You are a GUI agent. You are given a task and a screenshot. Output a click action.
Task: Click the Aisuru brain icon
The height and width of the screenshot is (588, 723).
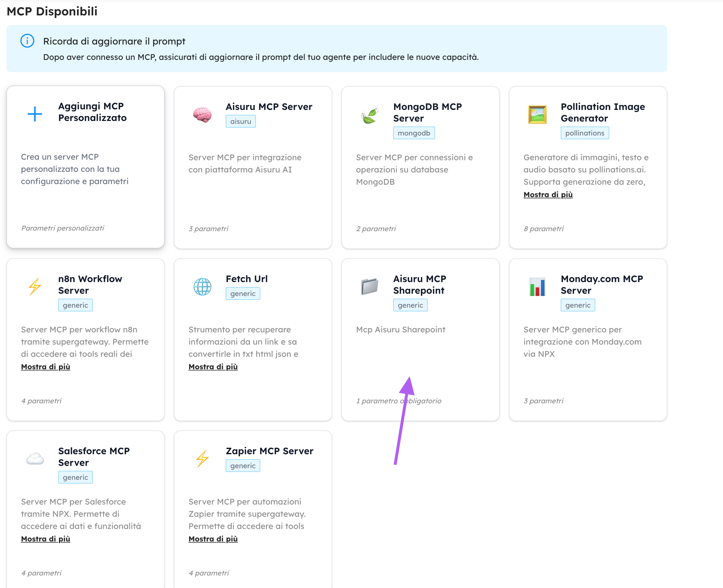click(x=202, y=115)
